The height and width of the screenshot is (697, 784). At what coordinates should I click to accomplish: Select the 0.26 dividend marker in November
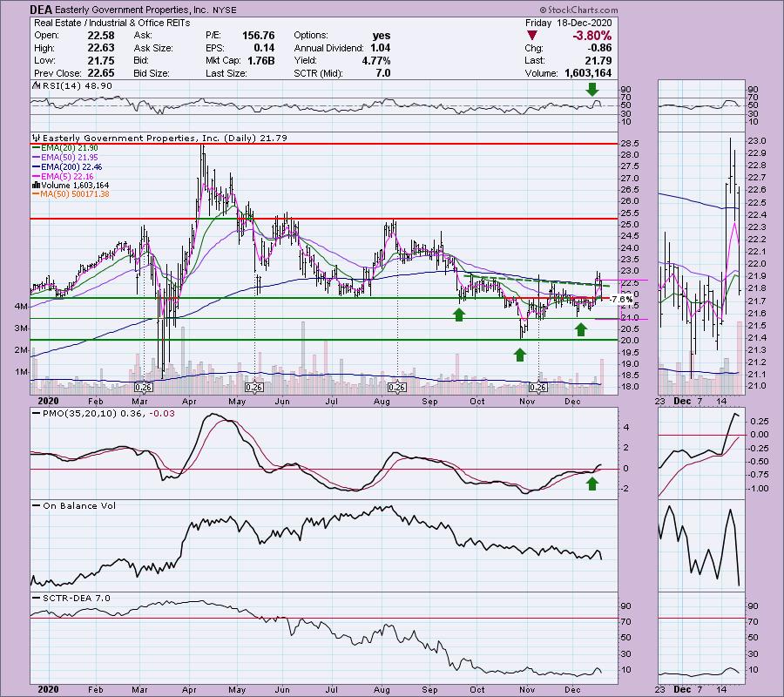coord(538,387)
